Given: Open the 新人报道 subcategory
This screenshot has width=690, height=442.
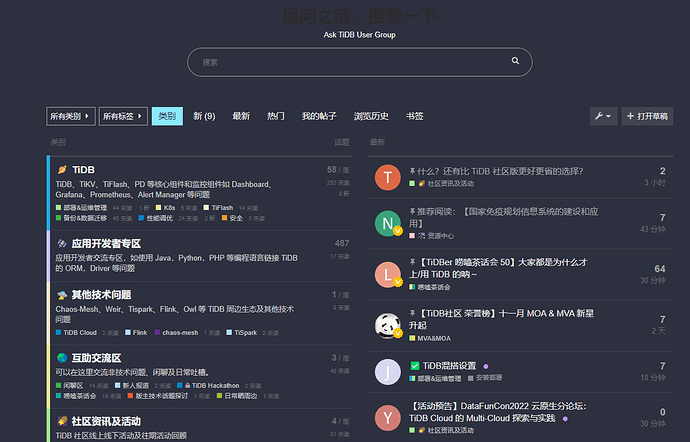Looking at the screenshot, I should [x=132, y=386].
